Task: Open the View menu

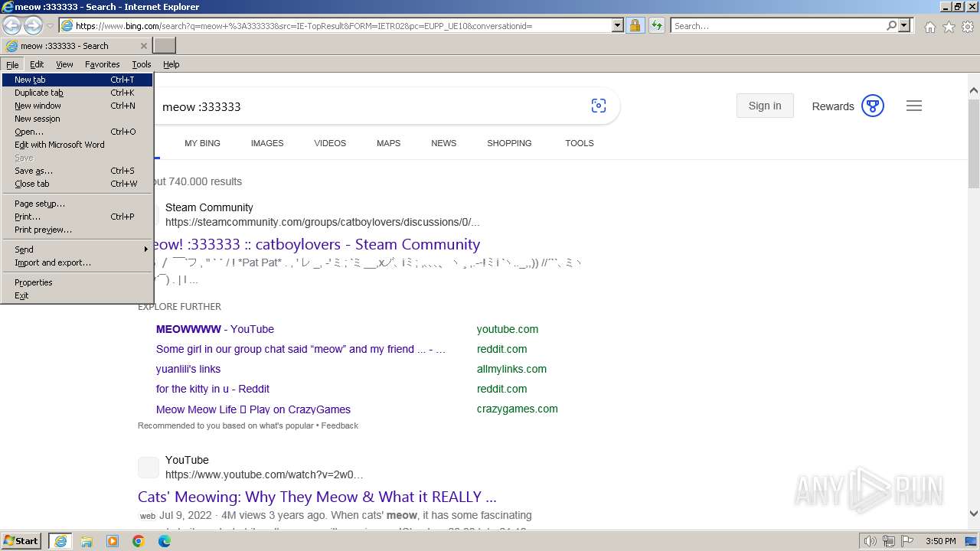Action: point(64,64)
